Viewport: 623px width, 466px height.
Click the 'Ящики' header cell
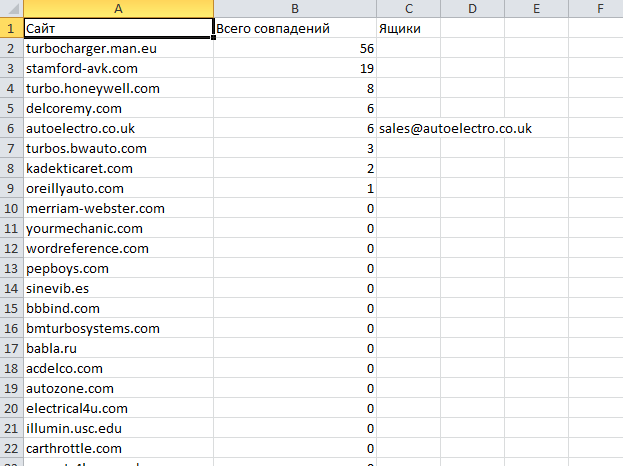(408, 28)
